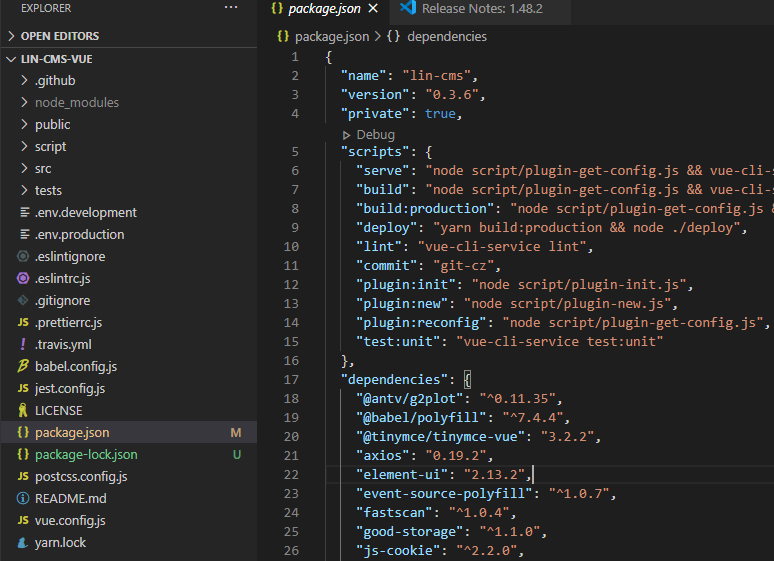Click the JS icon of postcss.config.js

tap(23, 476)
